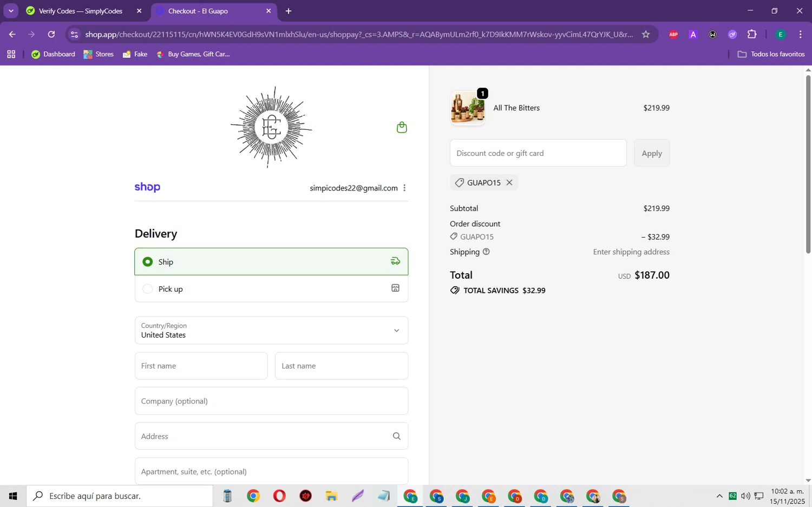Click the Discount code or gift card field
The image size is (812, 507).
(x=538, y=153)
